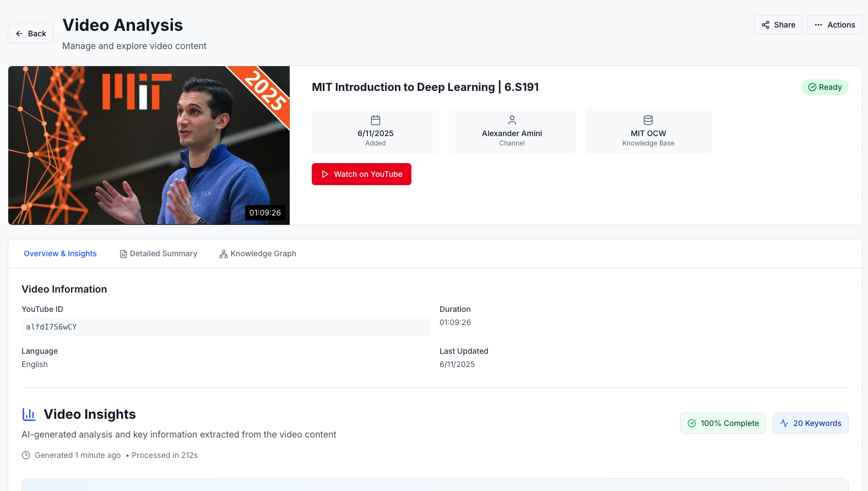Click the database icon above MIT OCW
The width and height of the screenshot is (868, 491).
[x=648, y=120]
